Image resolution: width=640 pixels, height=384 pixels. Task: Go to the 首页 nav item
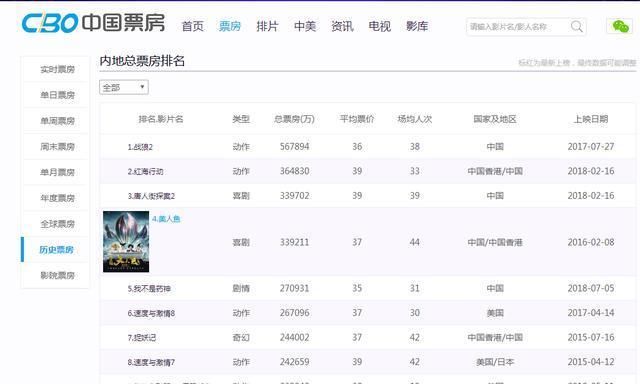coord(192,27)
